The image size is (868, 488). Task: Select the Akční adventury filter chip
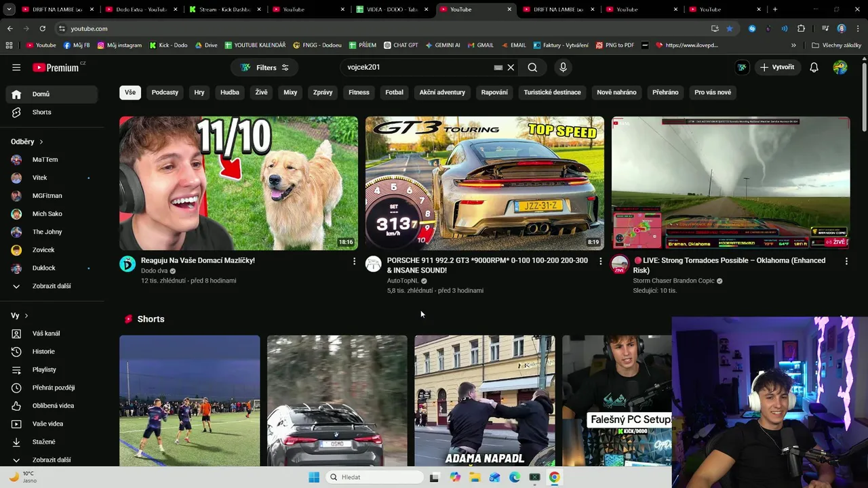pyautogui.click(x=442, y=92)
